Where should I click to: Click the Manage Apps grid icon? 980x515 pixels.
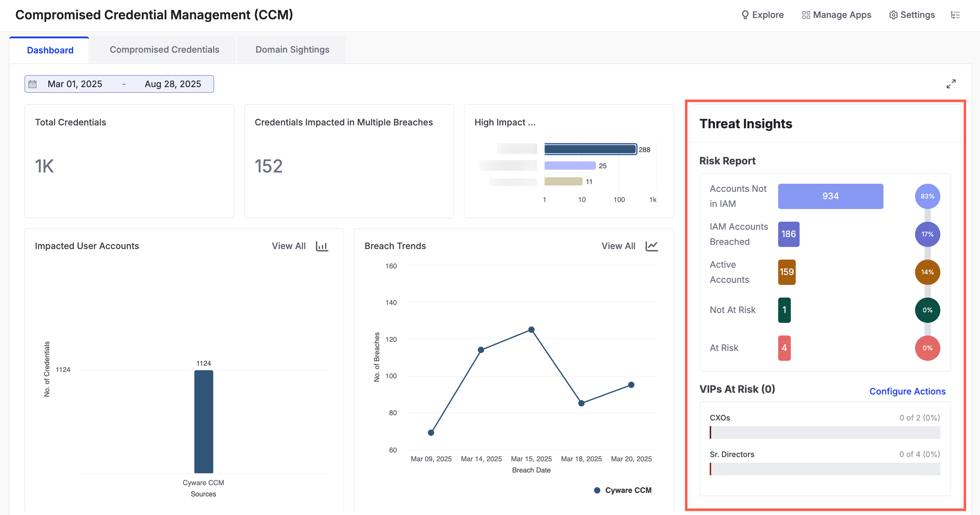point(806,15)
